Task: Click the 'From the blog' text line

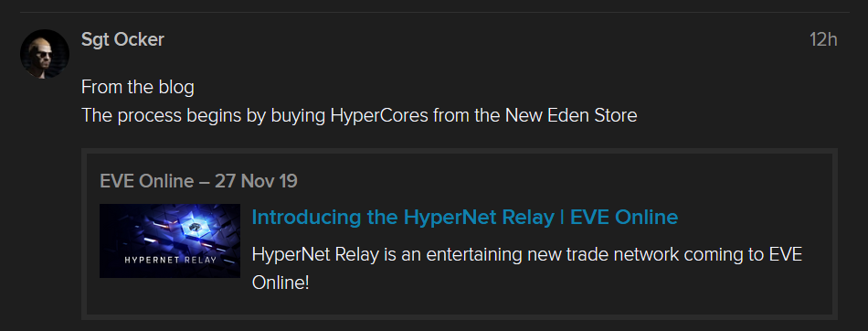Action: pyautogui.click(x=138, y=87)
